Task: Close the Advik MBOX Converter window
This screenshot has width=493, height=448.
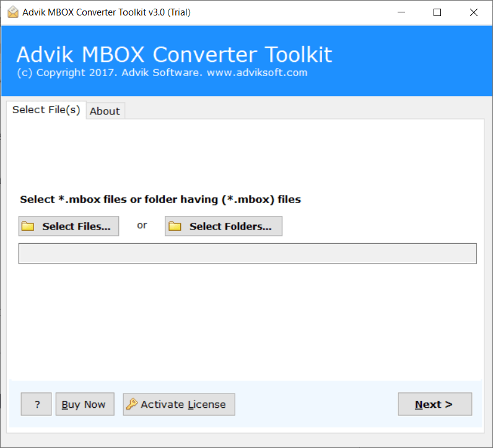Action: pyautogui.click(x=474, y=12)
